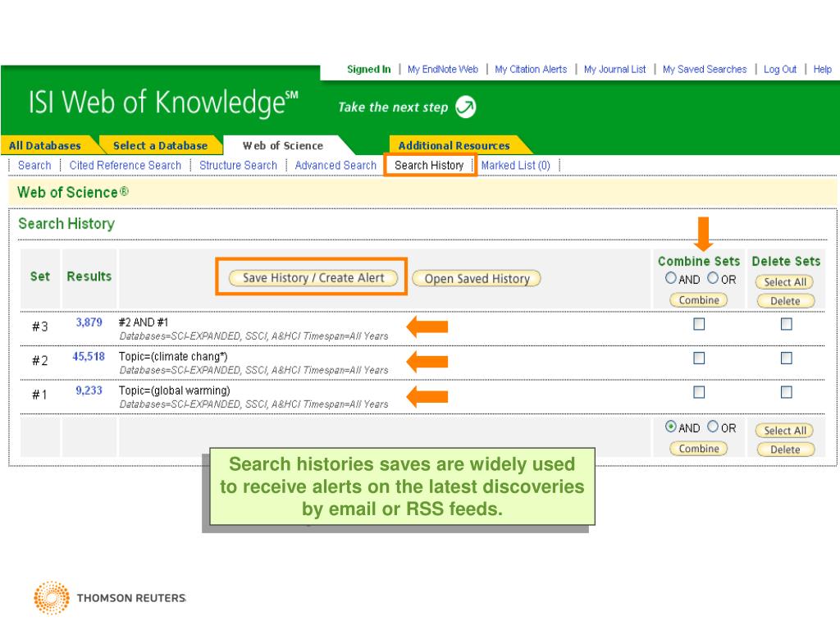840x630 pixels.
Task: Open Marked List (0)
Action: (515, 166)
